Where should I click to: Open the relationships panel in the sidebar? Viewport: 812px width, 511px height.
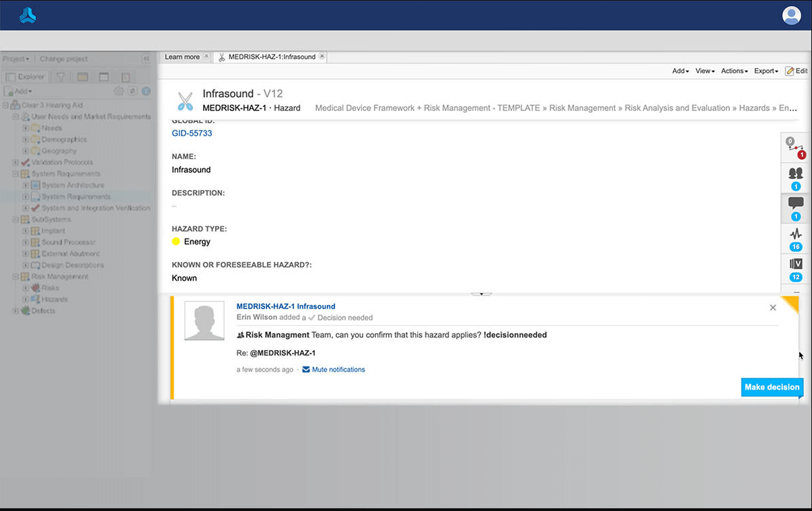(x=795, y=147)
